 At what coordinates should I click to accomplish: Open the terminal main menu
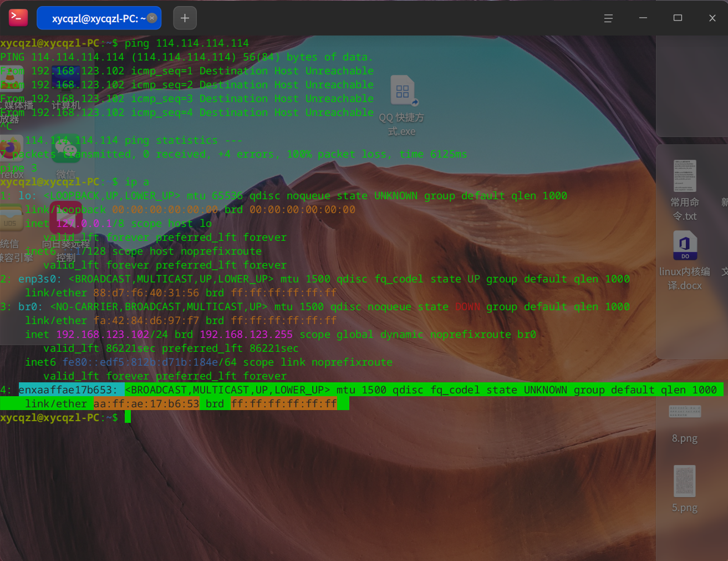pyautogui.click(x=608, y=18)
